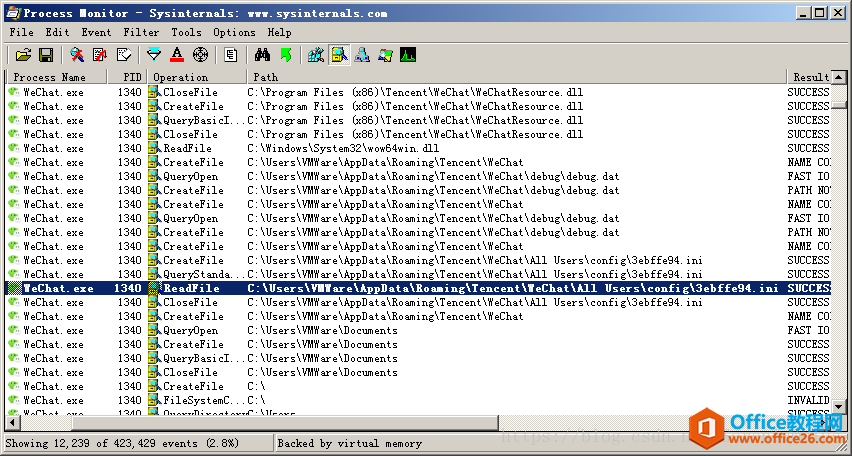The width and height of the screenshot is (852, 456).
Task: Open the Filter menu
Action: pos(141,32)
